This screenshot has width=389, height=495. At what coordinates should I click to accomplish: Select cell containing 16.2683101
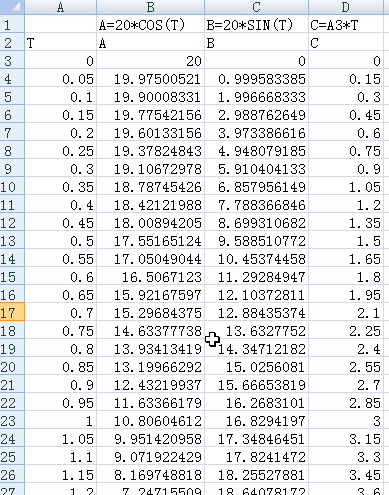256,402
